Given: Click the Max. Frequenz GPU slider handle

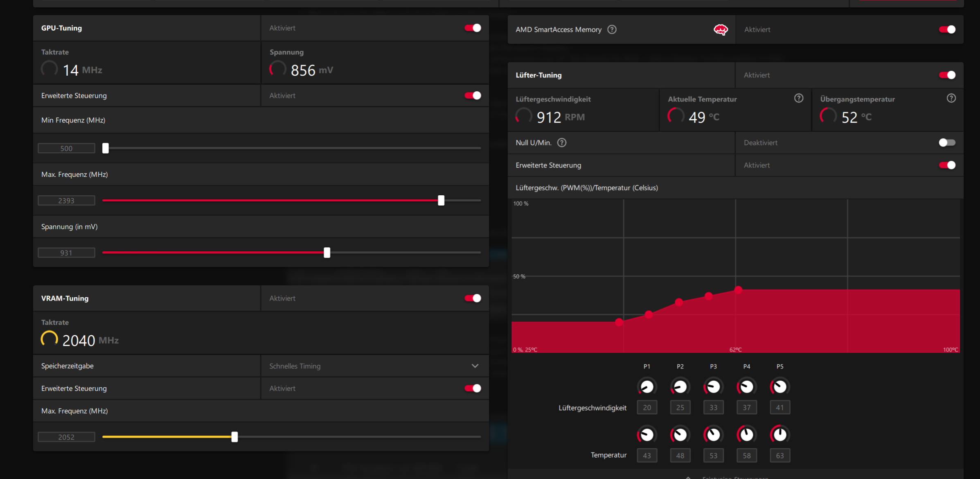Looking at the screenshot, I should [441, 200].
